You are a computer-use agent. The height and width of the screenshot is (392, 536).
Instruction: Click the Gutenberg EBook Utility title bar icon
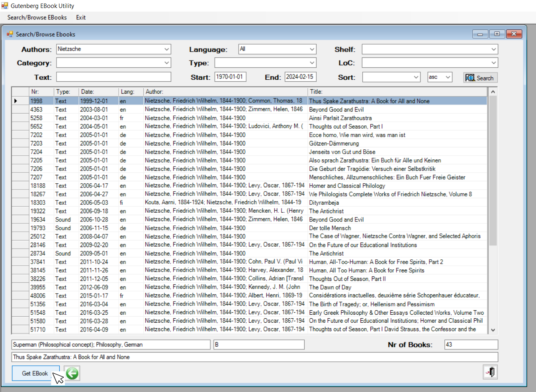coord(5,6)
